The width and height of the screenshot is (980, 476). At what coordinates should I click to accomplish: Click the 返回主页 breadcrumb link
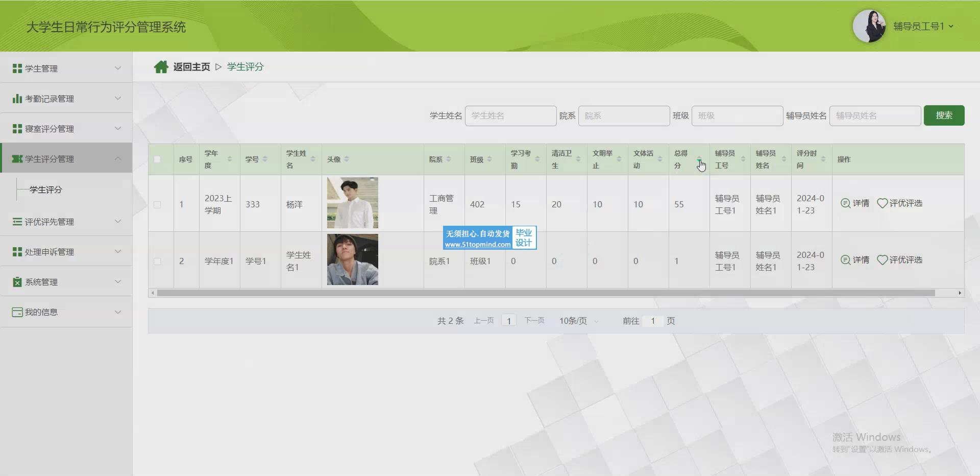tap(191, 67)
